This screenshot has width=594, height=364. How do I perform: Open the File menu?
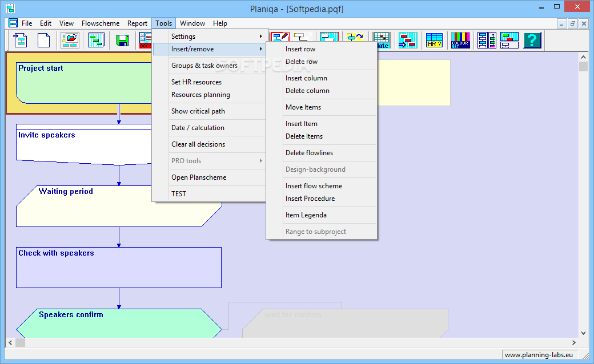coord(27,23)
